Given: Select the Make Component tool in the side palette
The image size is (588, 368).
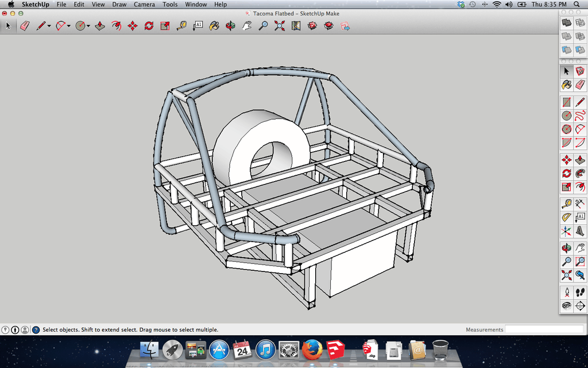Looking at the screenshot, I should [x=580, y=71].
